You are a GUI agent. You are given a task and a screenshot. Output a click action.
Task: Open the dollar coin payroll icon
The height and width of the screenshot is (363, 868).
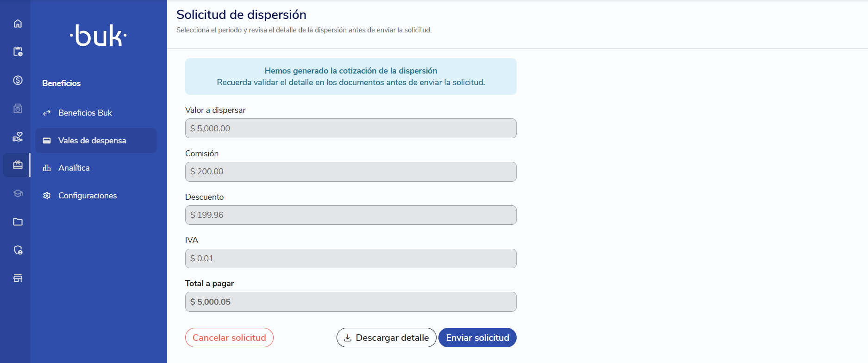(x=18, y=80)
